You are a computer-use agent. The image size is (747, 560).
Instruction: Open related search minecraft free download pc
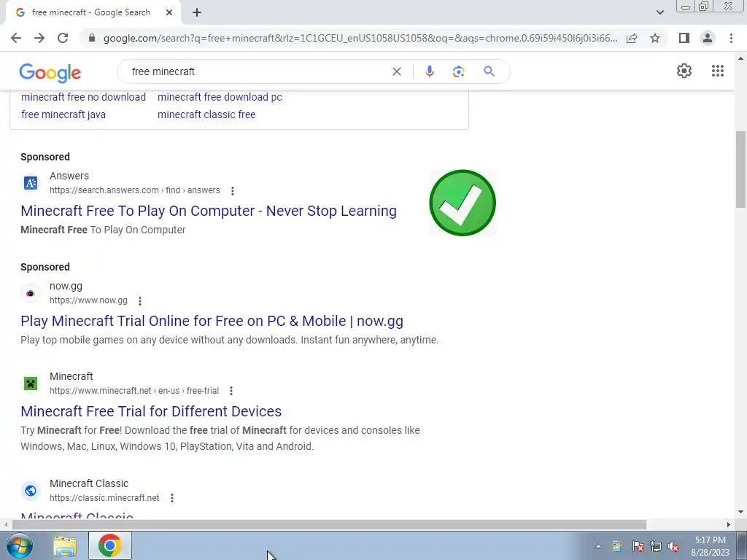pyautogui.click(x=220, y=97)
